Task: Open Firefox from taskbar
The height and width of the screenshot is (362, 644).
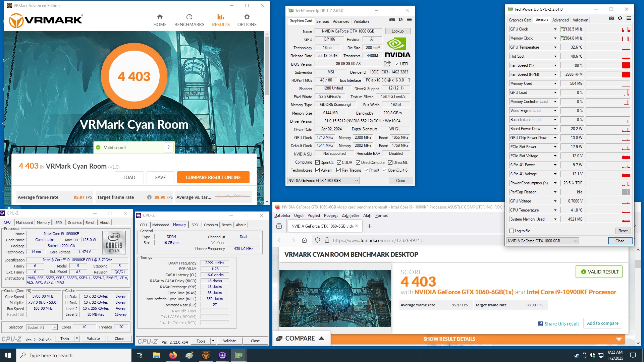Action: coord(173,355)
